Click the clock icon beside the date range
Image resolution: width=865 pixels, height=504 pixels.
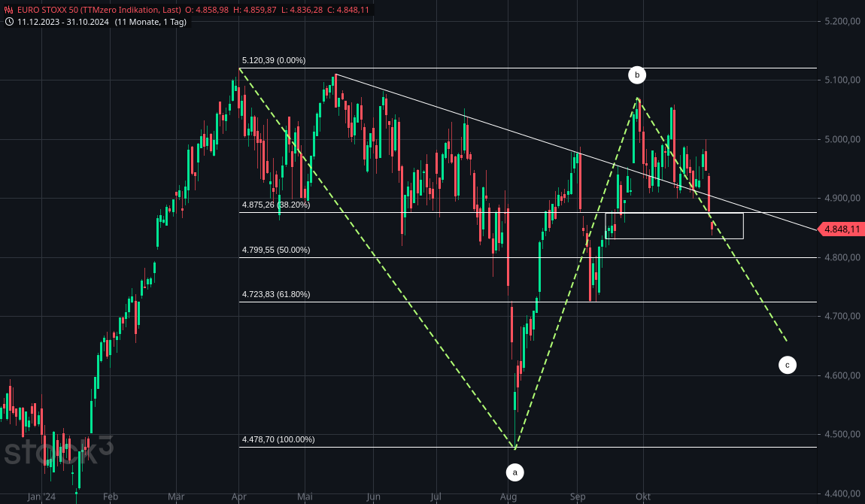coord(9,22)
